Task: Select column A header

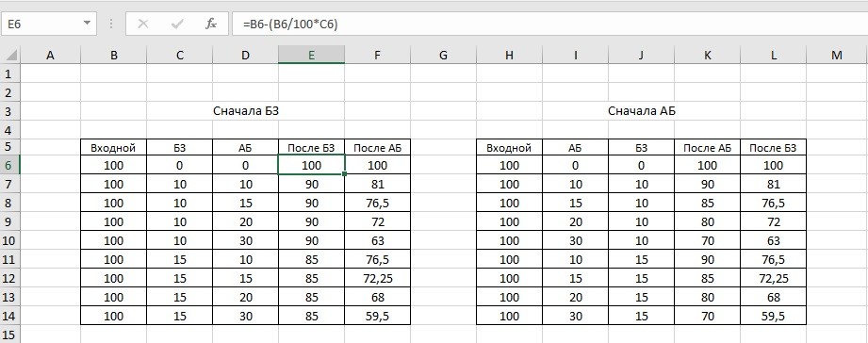Action: (x=50, y=55)
